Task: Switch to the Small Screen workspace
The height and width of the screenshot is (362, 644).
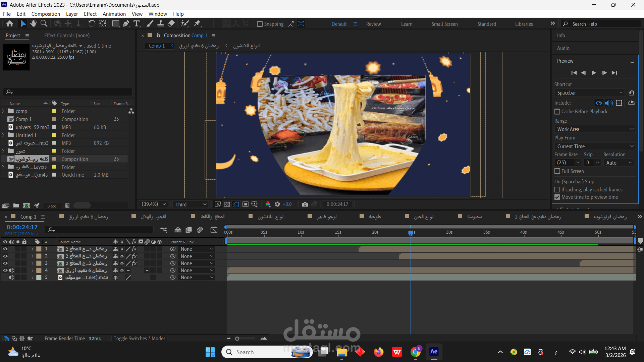Action: pos(444,24)
